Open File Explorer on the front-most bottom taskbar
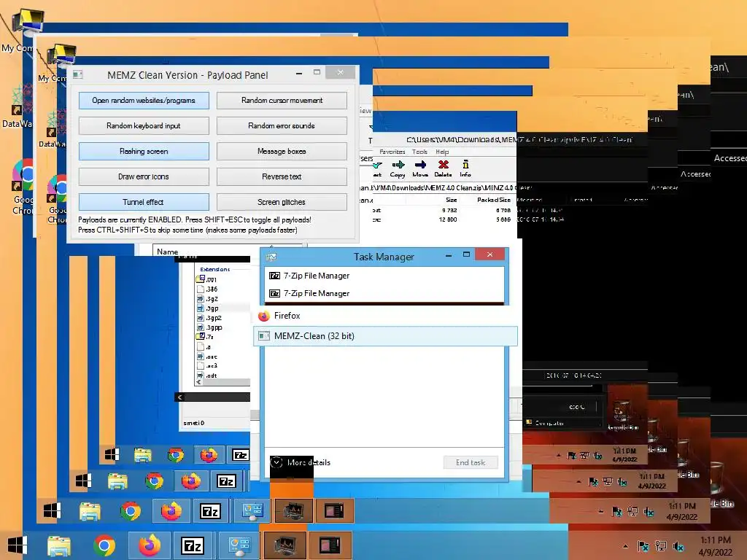This screenshot has height=560, width=747. pos(59,545)
